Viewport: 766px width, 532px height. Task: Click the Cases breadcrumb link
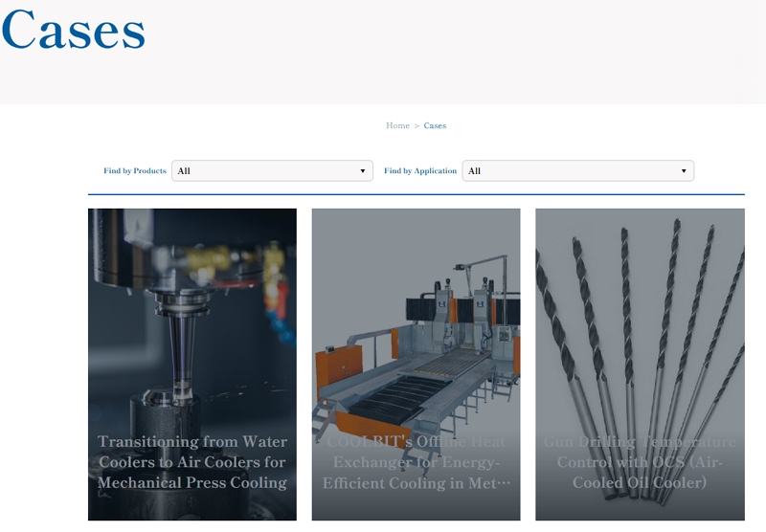point(435,126)
